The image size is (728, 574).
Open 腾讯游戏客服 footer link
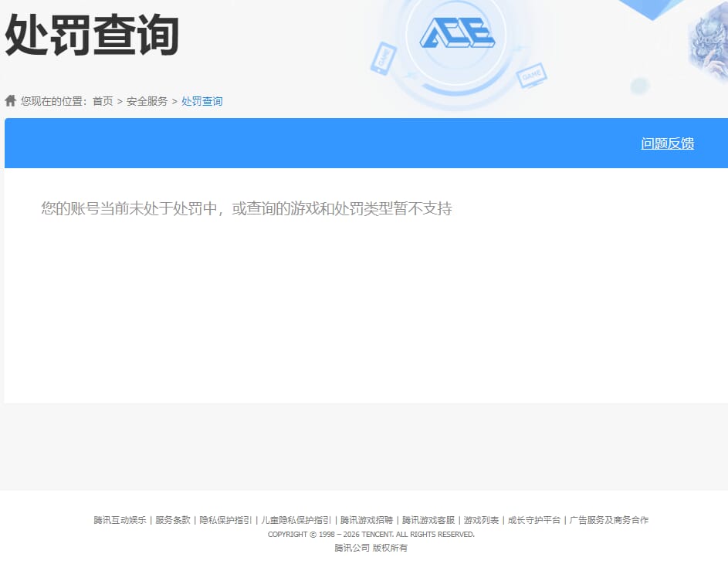pos(428,520)
